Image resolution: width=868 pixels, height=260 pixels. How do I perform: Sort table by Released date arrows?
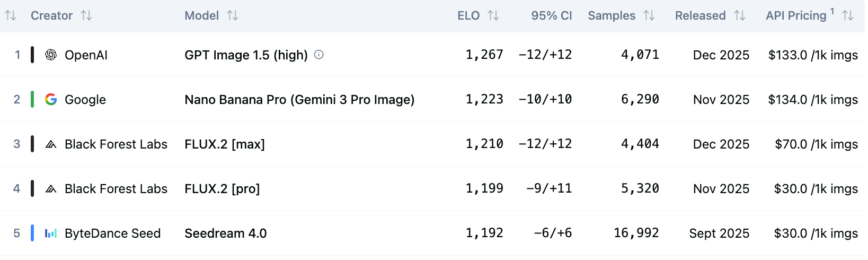[740, 15]
